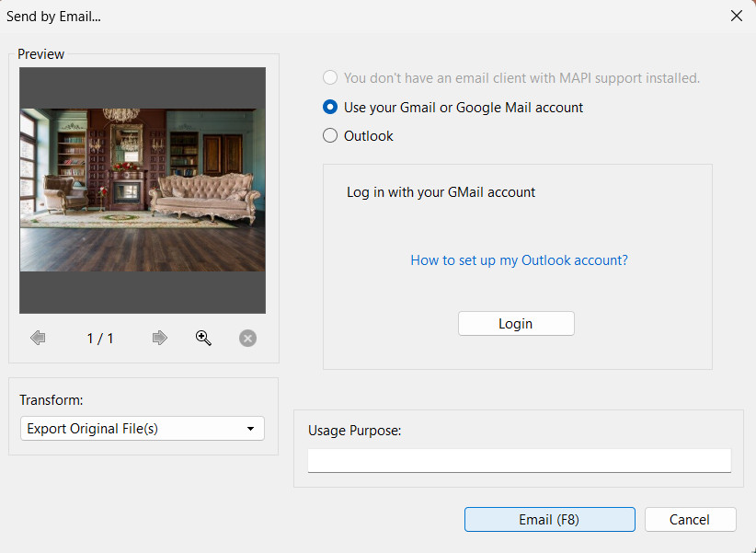Send with the Email (F8) button
The height and width of the screenshot is (553, 756).
coord(549,519)
